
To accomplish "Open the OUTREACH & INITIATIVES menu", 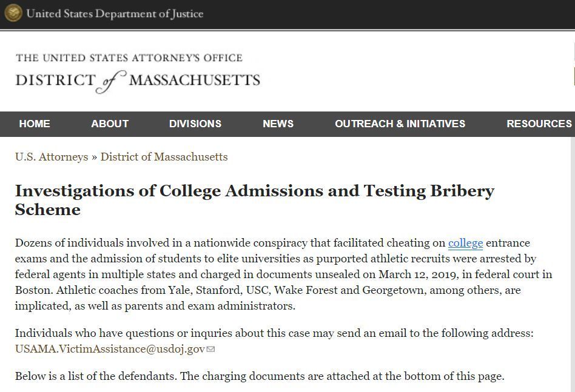I will (400, 124).
